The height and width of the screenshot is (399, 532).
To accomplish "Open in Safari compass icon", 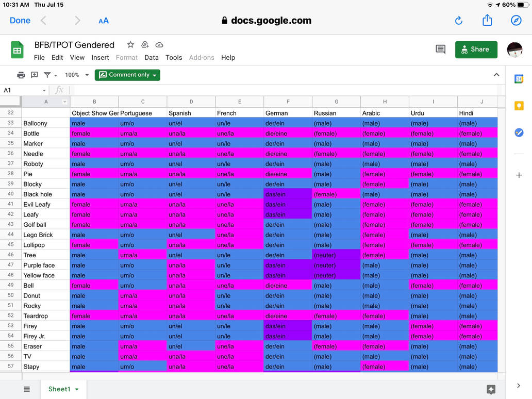I will [516, 20].
